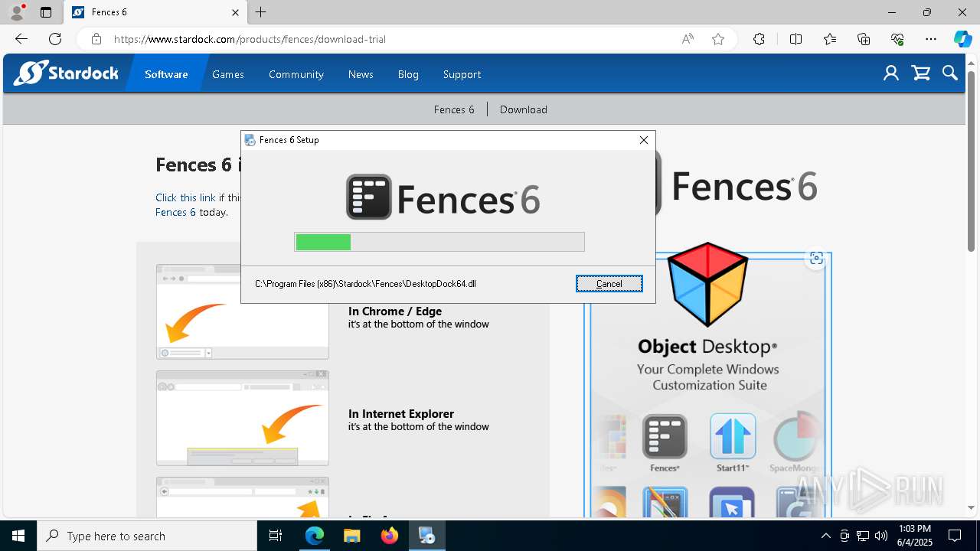View site information lock icon
This screenshot has height=551, width=980.
(96, 39)
